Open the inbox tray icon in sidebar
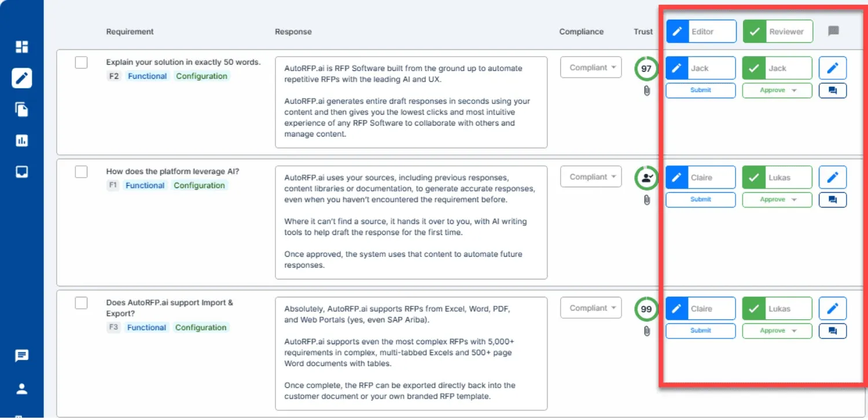This screenshot has height=420, width=868. click(21, 172)
